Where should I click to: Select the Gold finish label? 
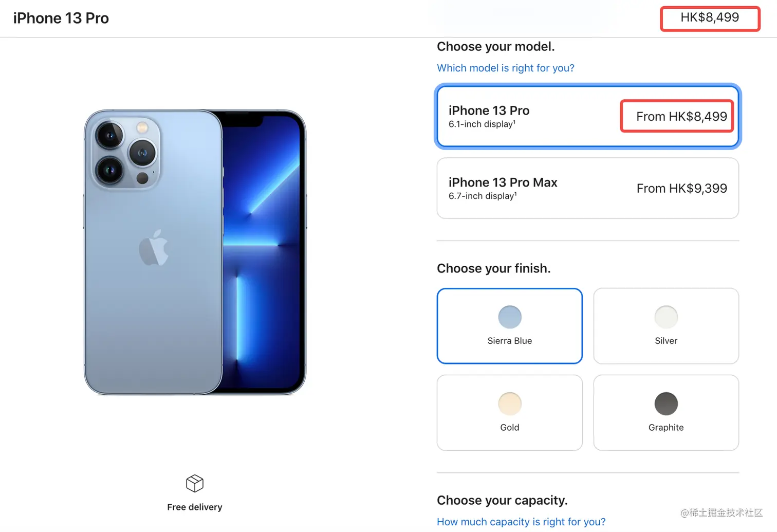coord(510,428)
